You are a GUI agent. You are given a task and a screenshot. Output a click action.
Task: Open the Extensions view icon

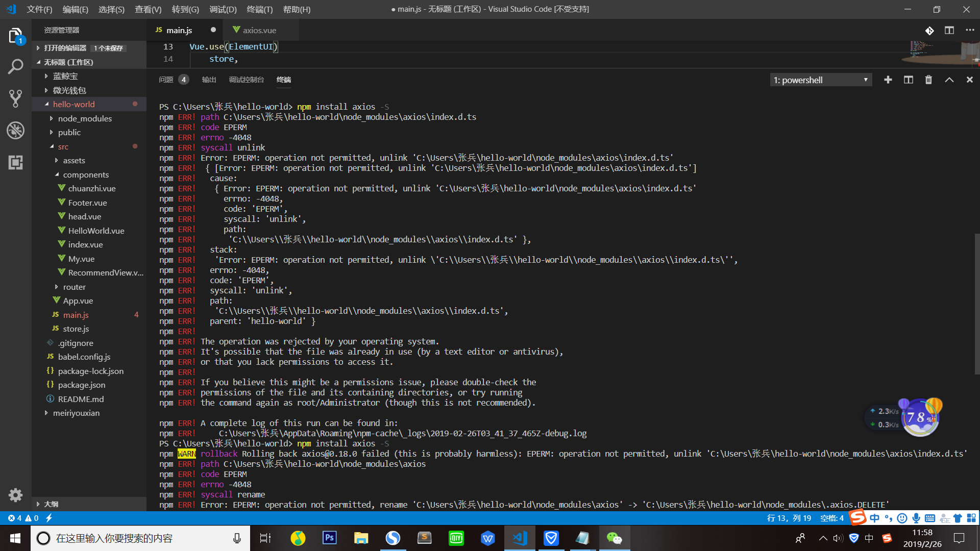tap(15, 163)
